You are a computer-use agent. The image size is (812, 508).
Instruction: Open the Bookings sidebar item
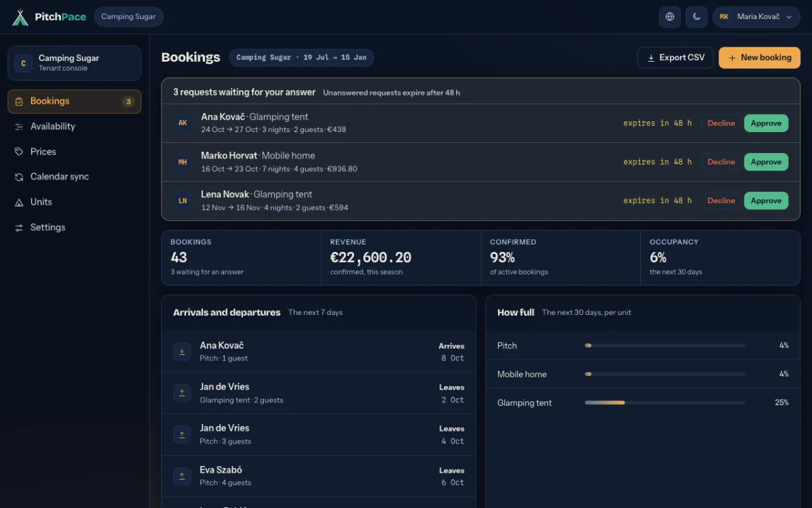point(74,102)
